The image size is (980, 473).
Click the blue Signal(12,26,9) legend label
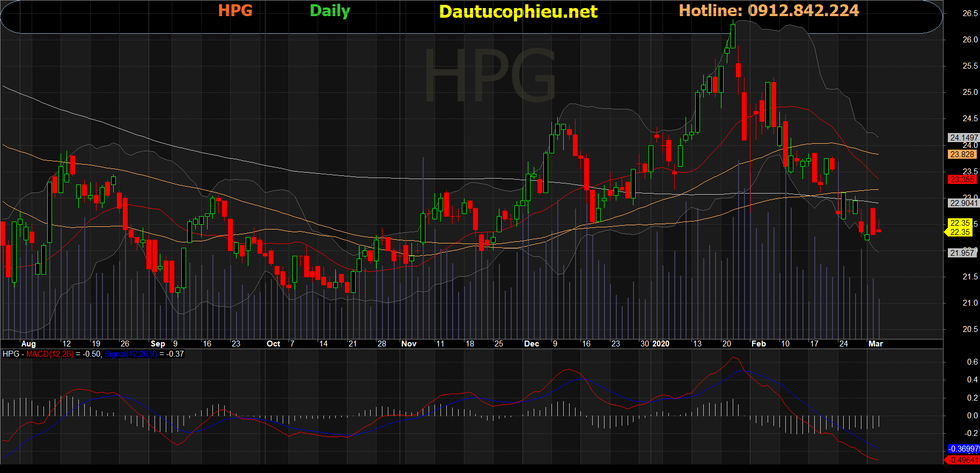pyautogui.click(x=130, y=354)
